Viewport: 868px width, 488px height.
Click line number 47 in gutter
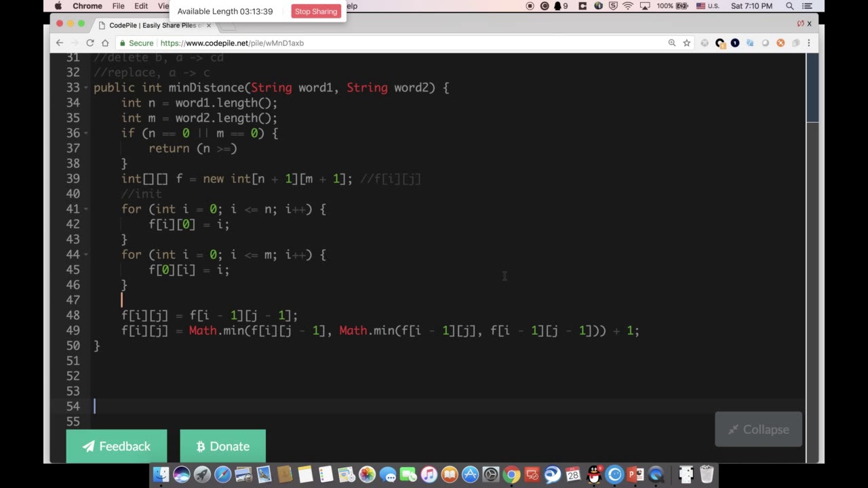click(x=73, y=300)
